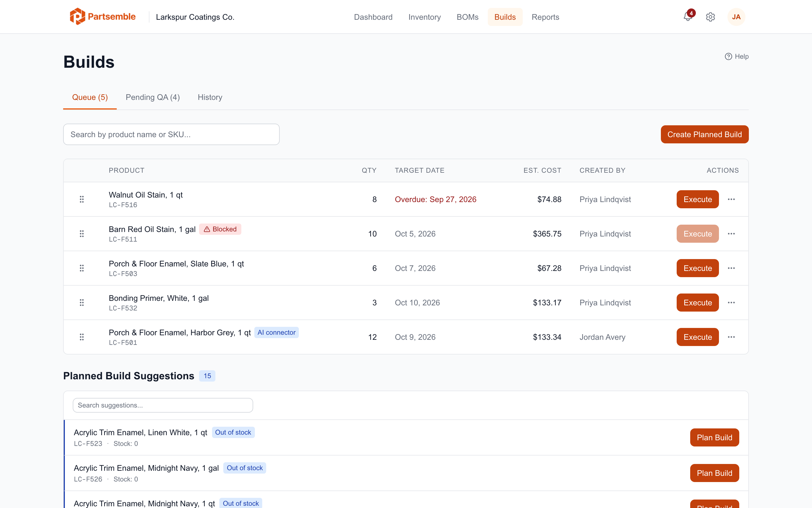The width and height of the screenshot is (812, 508).
Task: Select the Queue (5) tab
Action: [90, 97]
